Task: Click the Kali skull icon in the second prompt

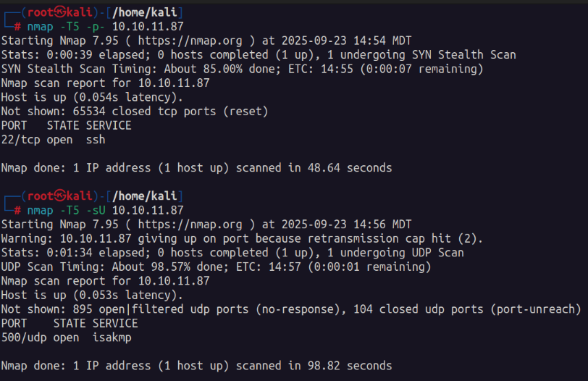Action: pos(63,196)
